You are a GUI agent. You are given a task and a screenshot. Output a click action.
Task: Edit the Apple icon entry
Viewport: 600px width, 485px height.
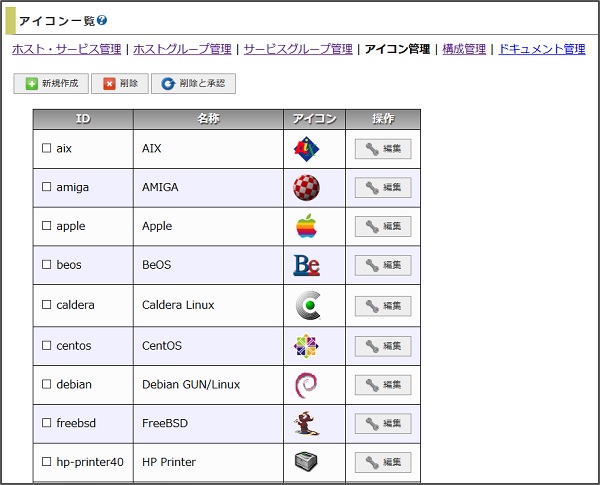pyautogui.click(x=383, y=226)
